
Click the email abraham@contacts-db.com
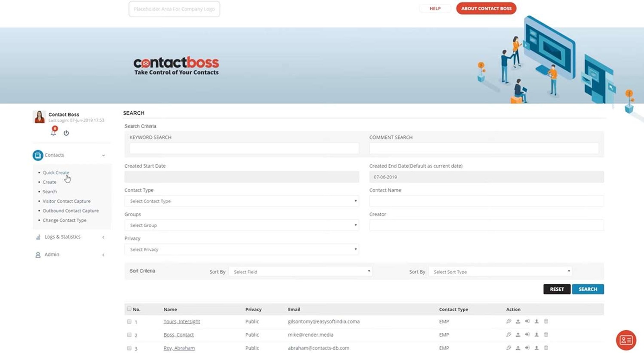318,348
